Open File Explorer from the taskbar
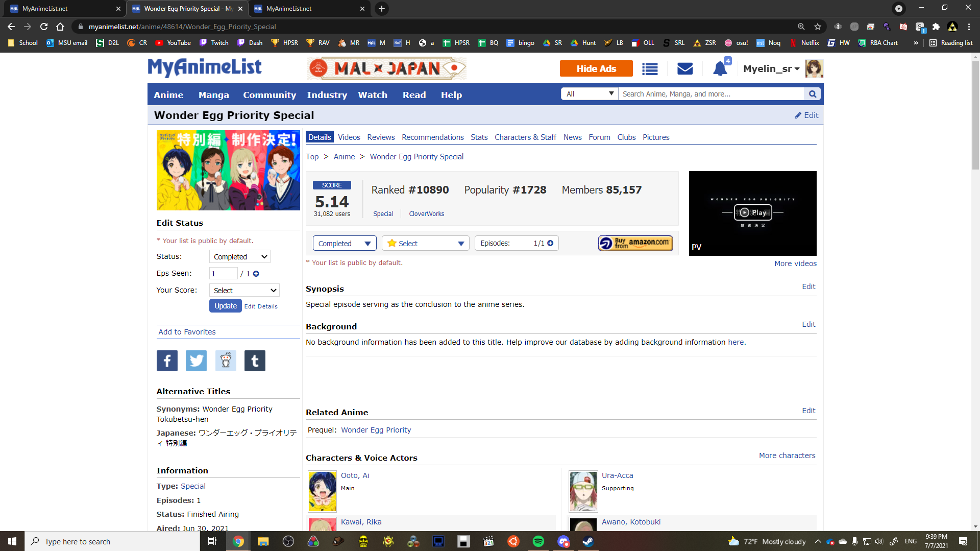980x551 pixels. [263, 541]
